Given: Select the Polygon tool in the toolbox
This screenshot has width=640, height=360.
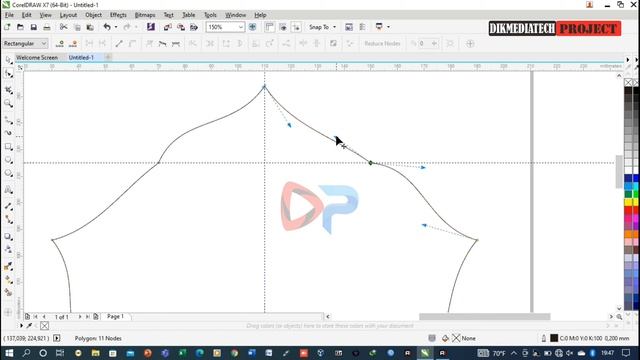Looking at the screenshot, I should (x=9, y=173).
